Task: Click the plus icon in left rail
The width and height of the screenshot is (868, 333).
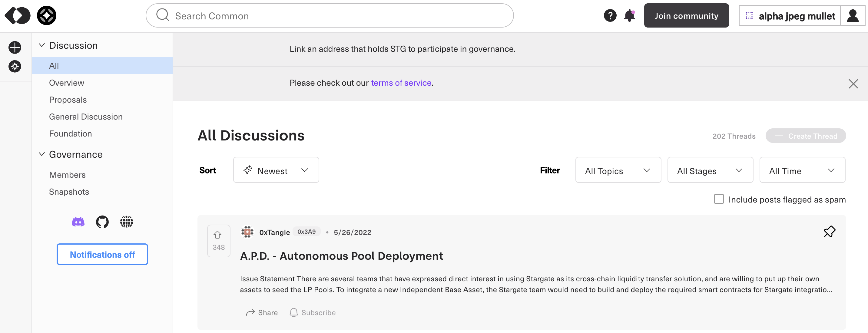Action: click(x=15, y=48)
